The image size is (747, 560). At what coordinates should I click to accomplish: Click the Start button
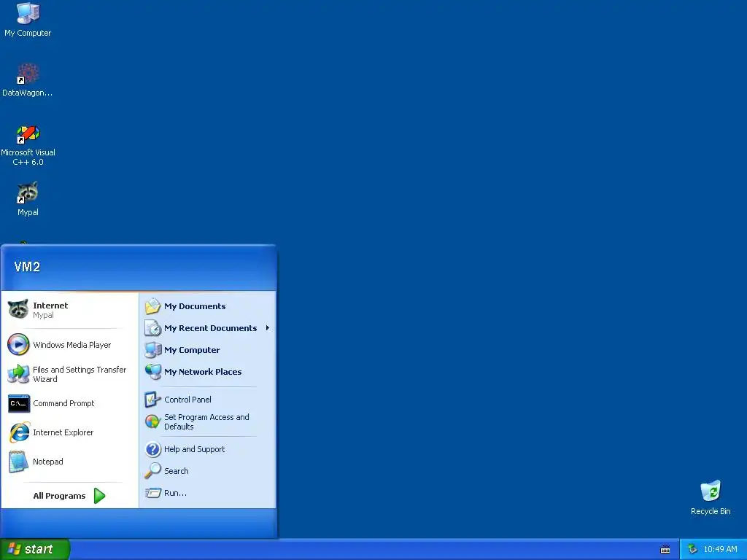35,549
